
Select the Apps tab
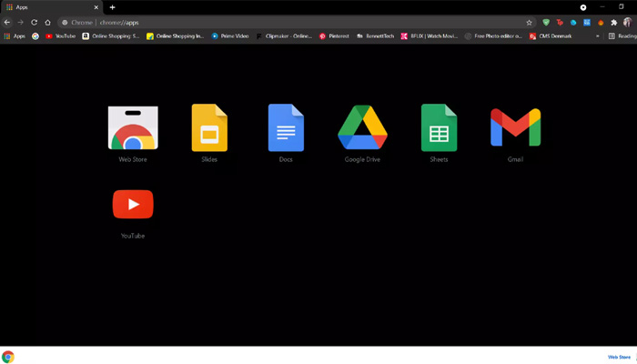pyautogui.click(x=52, y=7)
